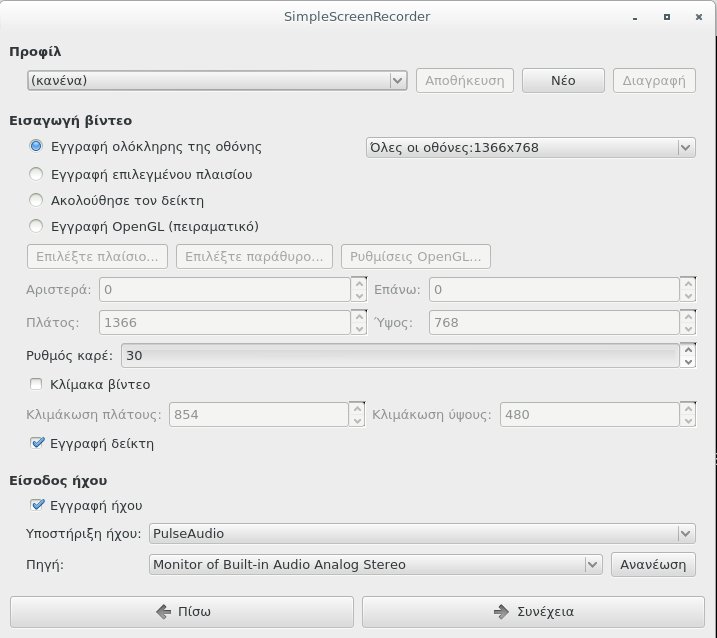Screen dimensions: 717x638
Task: Decrease frame rate with Ρυθμός καρέ down arrow
Action: point(688,362)
